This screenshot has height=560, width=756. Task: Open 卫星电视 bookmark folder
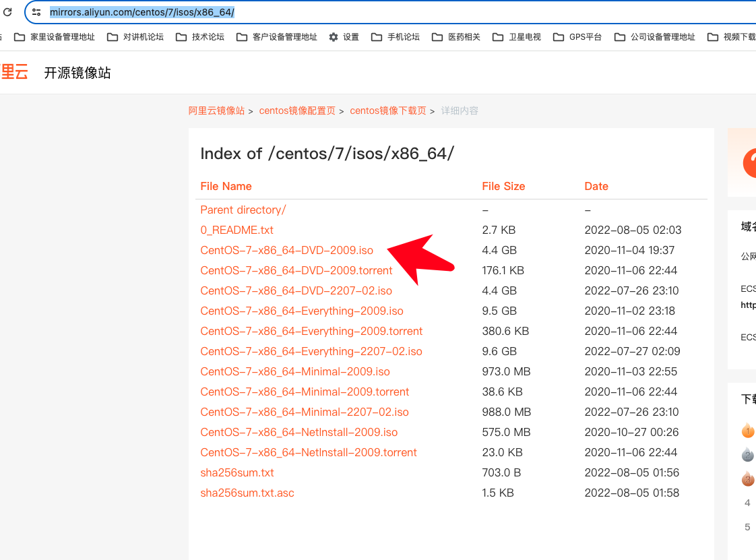click(517, 37)
